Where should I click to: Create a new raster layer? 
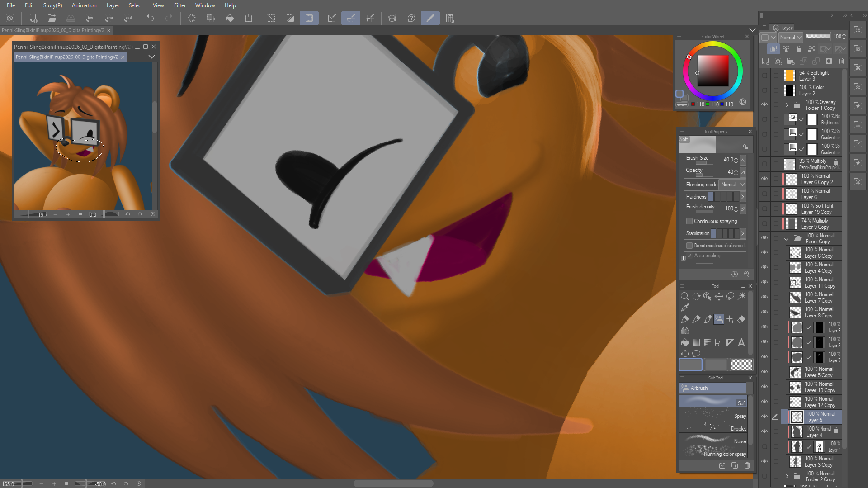click(765, 61)
